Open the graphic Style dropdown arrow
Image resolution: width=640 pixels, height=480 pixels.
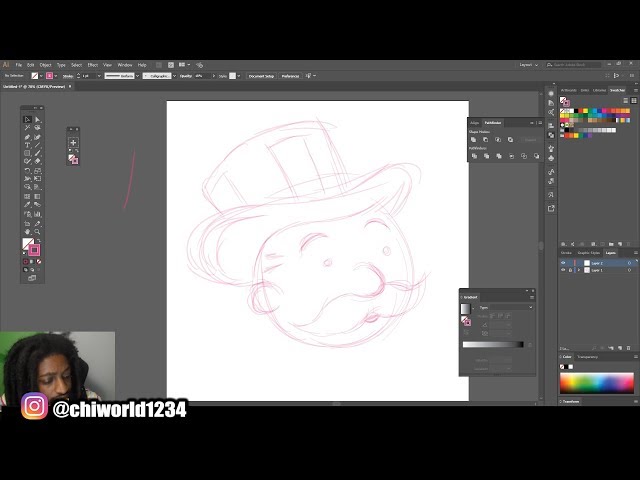(239, 76)
